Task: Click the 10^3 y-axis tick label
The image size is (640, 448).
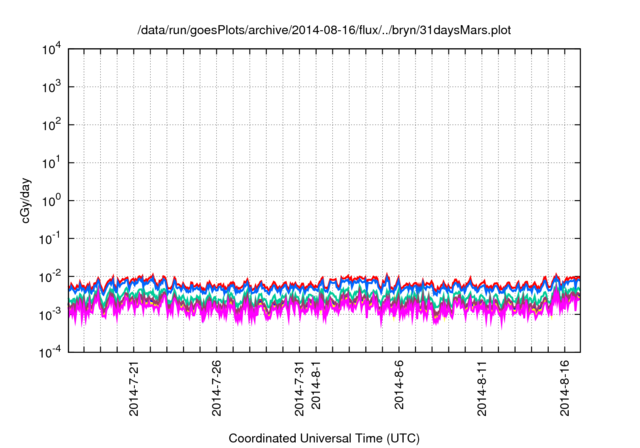Action: coord(52,87)
